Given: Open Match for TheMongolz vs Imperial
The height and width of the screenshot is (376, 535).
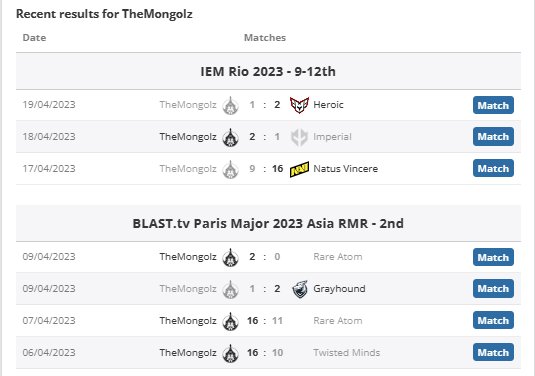Looking at the screenshot, I should coord(493,136).
